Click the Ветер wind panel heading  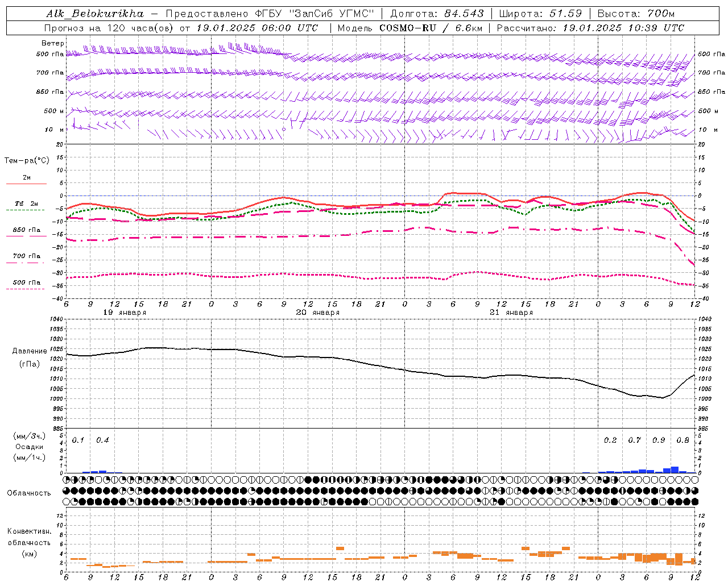(52, 43)
